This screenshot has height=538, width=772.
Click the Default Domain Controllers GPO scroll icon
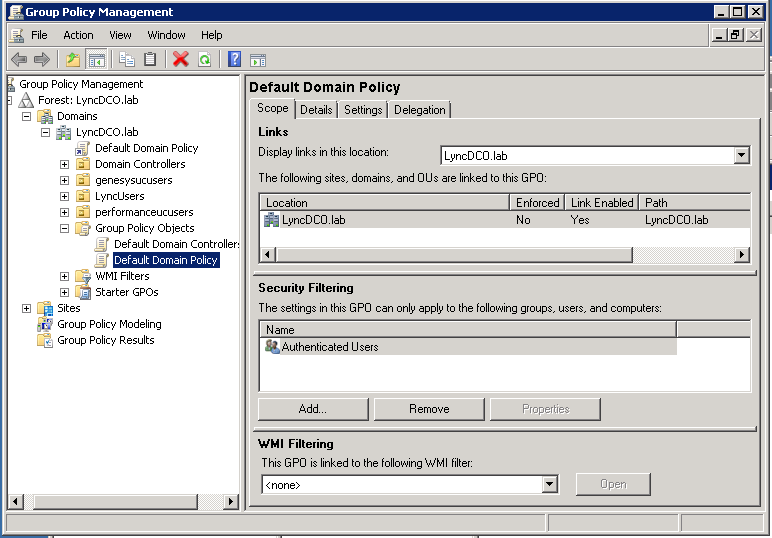102,244
